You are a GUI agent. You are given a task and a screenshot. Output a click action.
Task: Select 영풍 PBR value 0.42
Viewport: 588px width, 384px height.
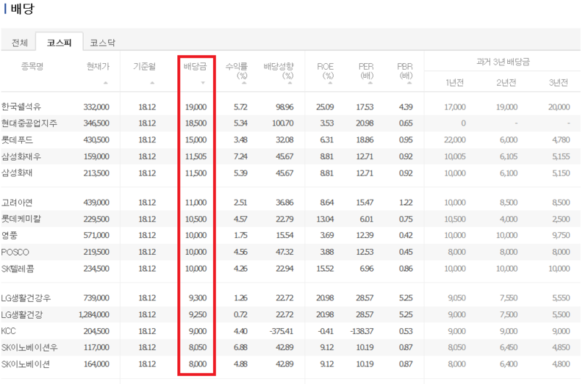[406, 235]
